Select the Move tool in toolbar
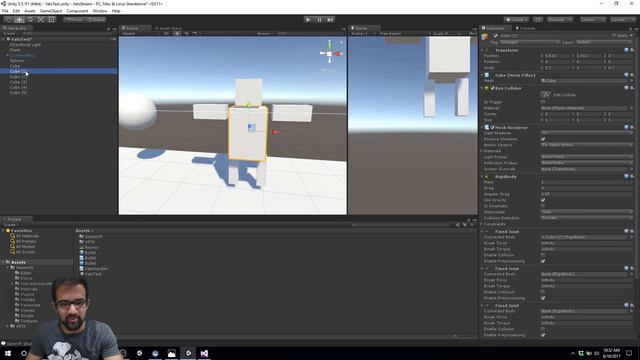The width and height of the screenshot is (640, 360). coord(19,19)
